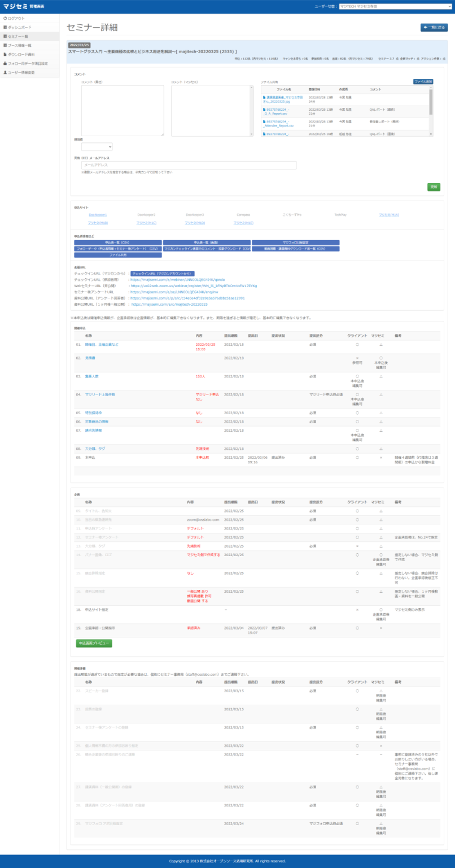The height and width of the screenshot is (868, 455).
Task: Click the 申込画面プレビュー green button
Action: coord(94,643)
